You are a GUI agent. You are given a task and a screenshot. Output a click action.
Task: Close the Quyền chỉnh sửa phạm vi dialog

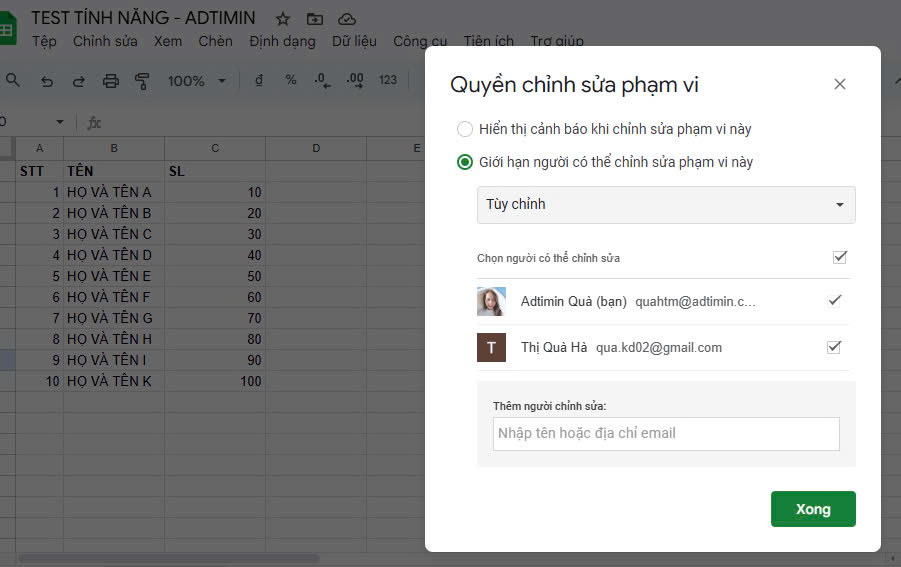[x=840, y=84]
